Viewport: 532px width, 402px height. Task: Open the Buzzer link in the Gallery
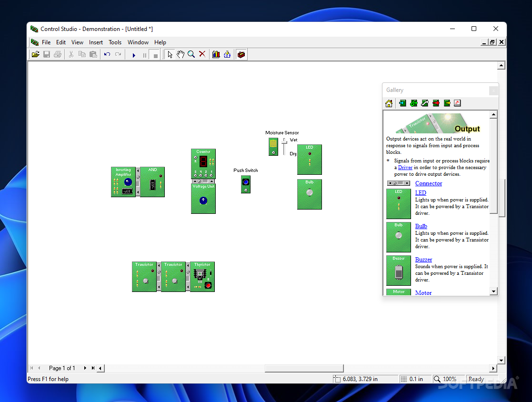[x=424, y=260]
